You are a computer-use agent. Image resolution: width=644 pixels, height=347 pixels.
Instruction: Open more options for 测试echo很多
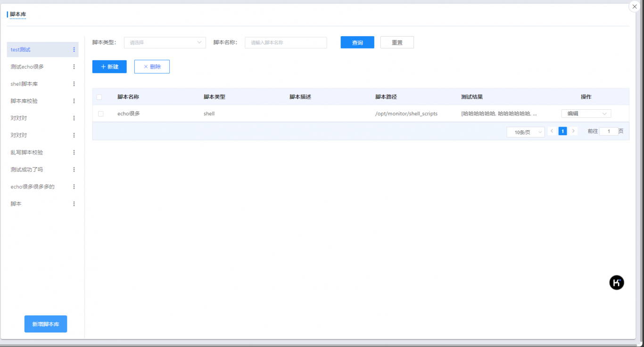tap(74, 67)
